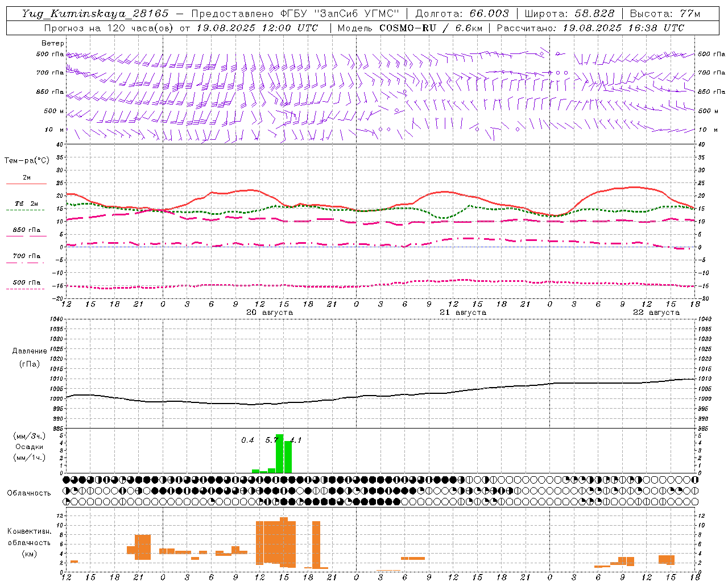
Task: Click the 5.7 precipitation value
Action: pos(271,440)
